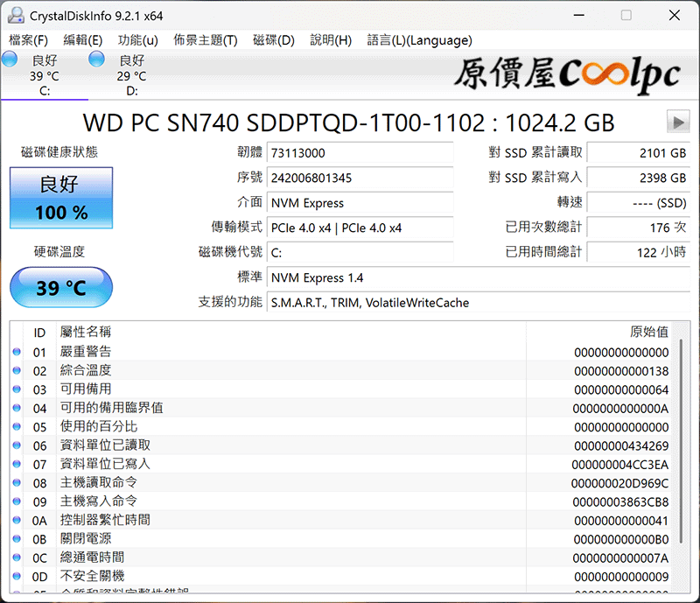The height and width of the screenshot is (603, 700).
Task: Click the 磁碟機代號 field showing C:
Action: (x=360, y=253)
